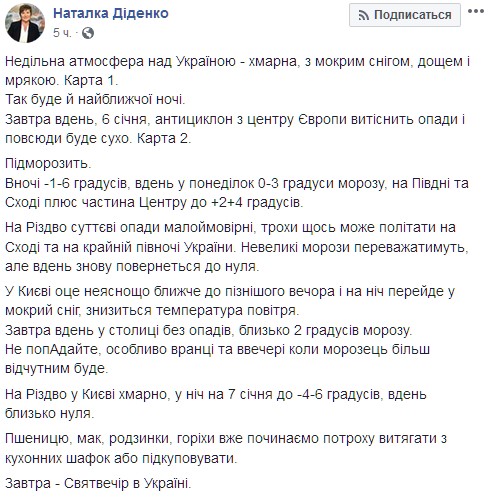Click the Подписаться subscribe button
489x500 pixels.
coord(405,15)
